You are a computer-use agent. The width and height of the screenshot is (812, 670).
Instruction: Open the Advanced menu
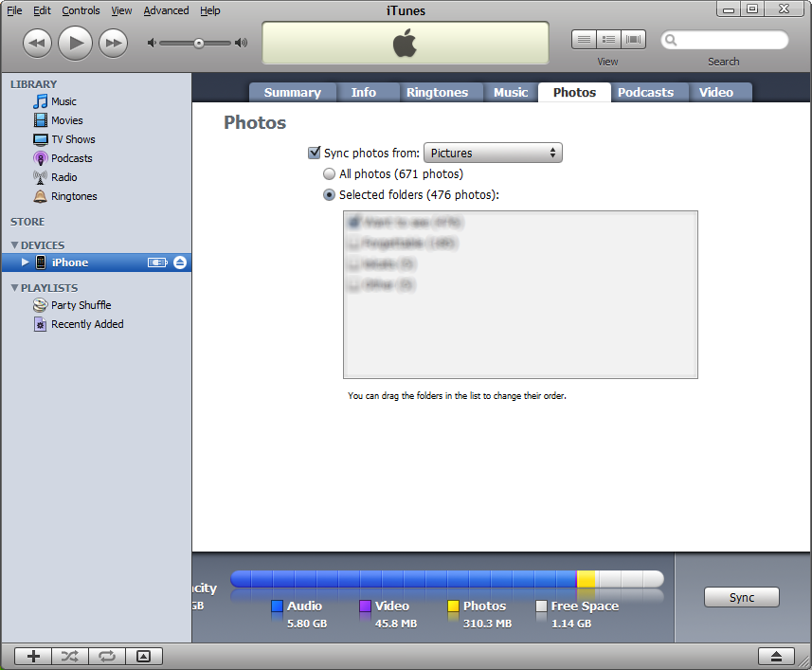tap(166, 10)
